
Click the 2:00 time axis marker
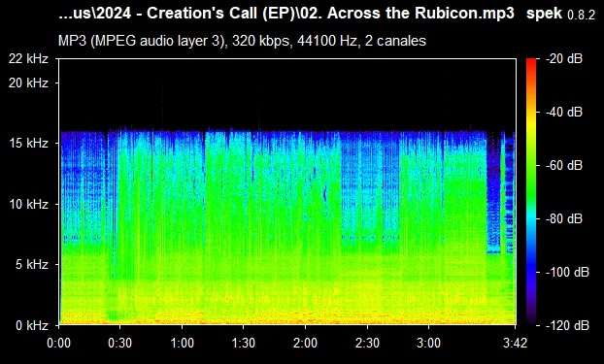[x=305, y=343]
